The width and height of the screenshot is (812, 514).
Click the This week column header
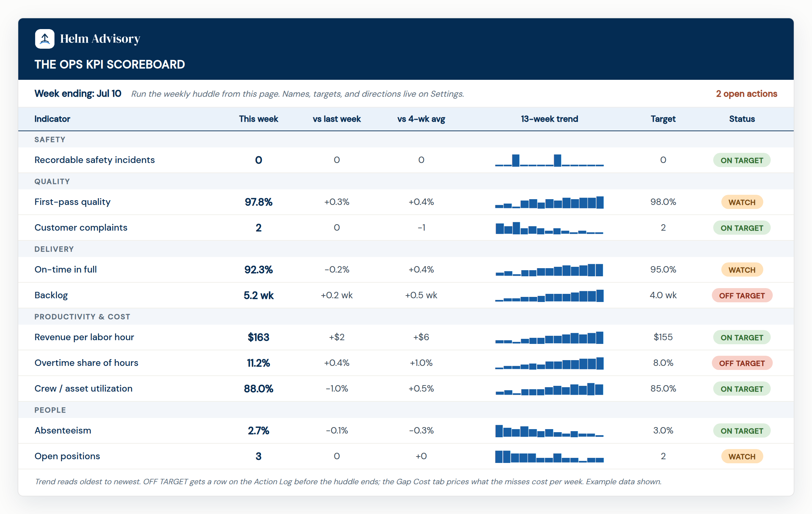click(x=258, y=119)
